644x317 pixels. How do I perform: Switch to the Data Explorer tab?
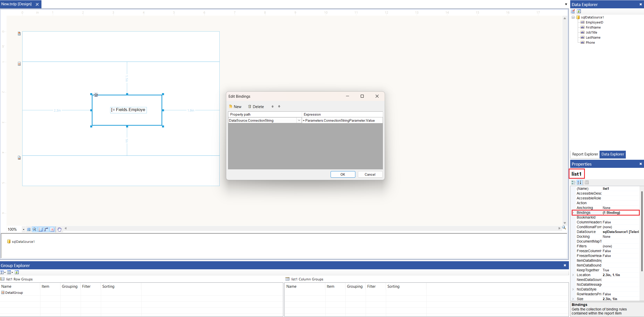613,154
